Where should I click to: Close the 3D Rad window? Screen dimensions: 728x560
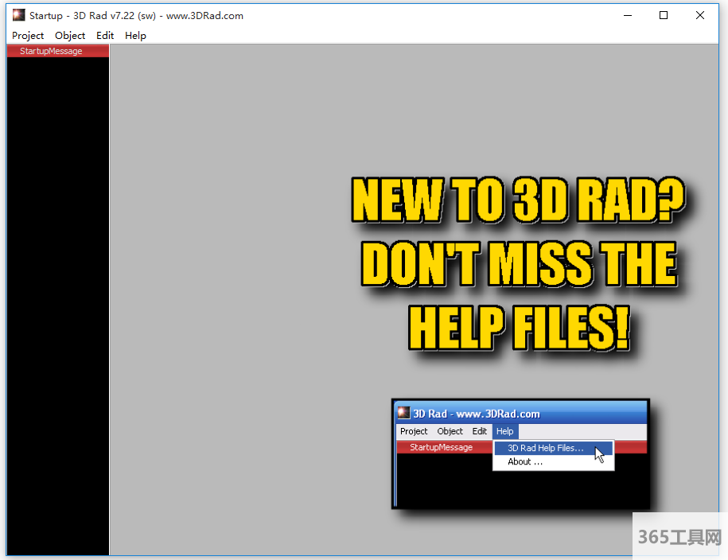[x=700, y=15]
